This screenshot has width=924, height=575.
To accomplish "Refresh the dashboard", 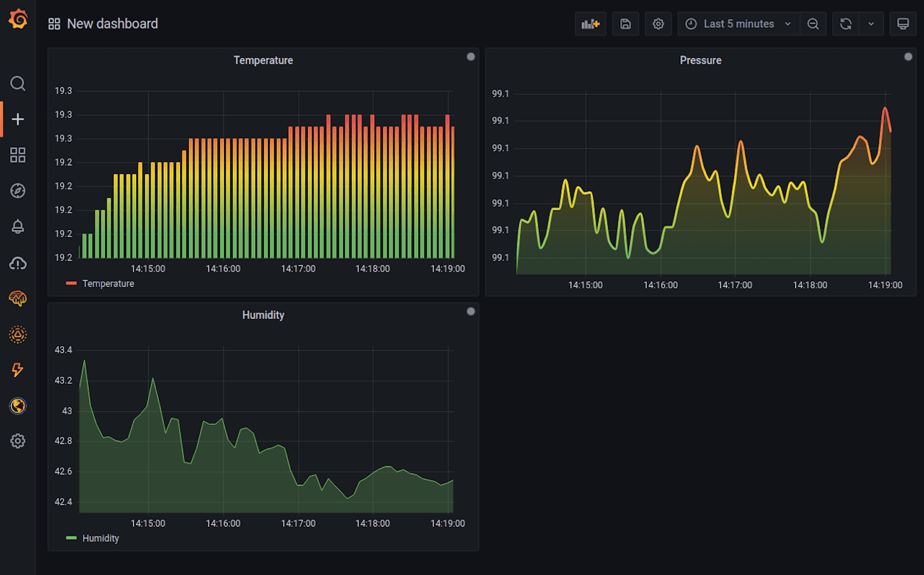I will coord(845,24).
